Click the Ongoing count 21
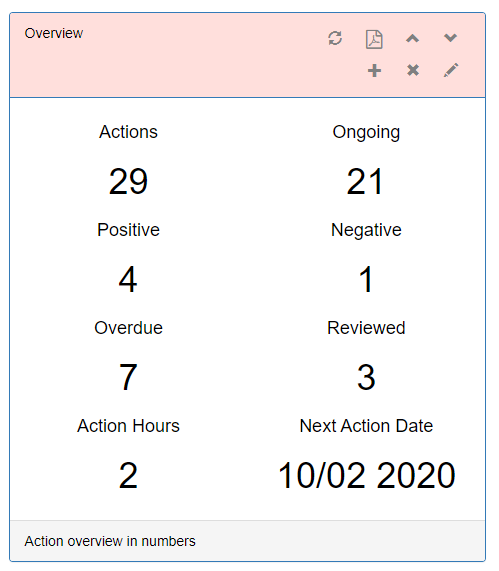The width and height of the screenshot is (499, 571). click(x=365, y=181)
